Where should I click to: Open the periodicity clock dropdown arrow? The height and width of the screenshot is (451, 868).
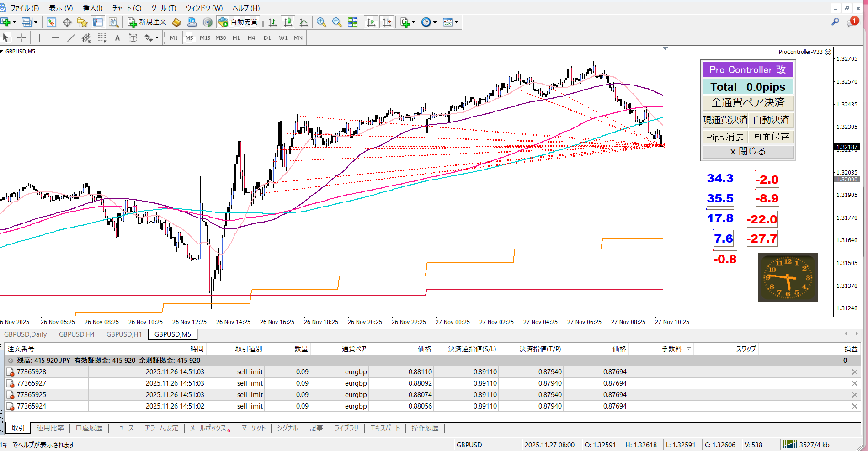[435, 22]
